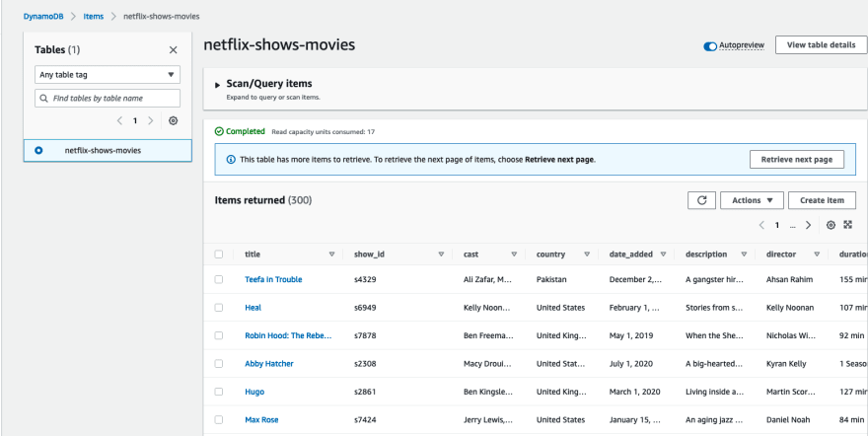
Task: Check the Abby Hatcher row checkbox
Action: 219,364
